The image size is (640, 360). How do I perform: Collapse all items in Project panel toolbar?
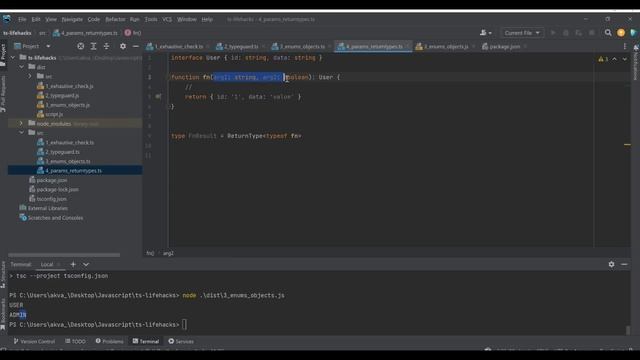tap(107, 47)
